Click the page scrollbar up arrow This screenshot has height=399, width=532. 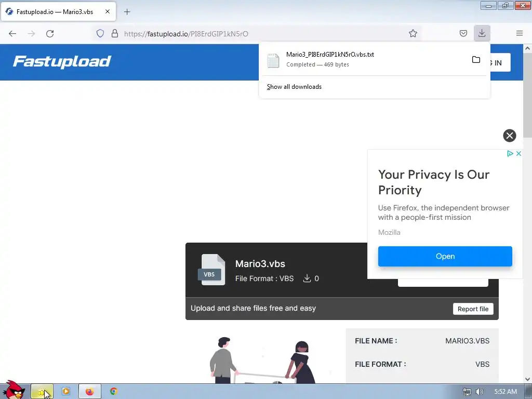tap(528, 48)
